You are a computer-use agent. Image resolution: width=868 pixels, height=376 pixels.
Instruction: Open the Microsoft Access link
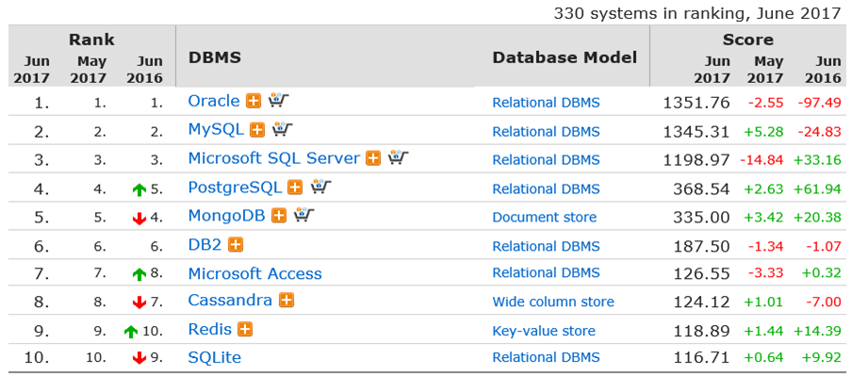tap(254, 273)
